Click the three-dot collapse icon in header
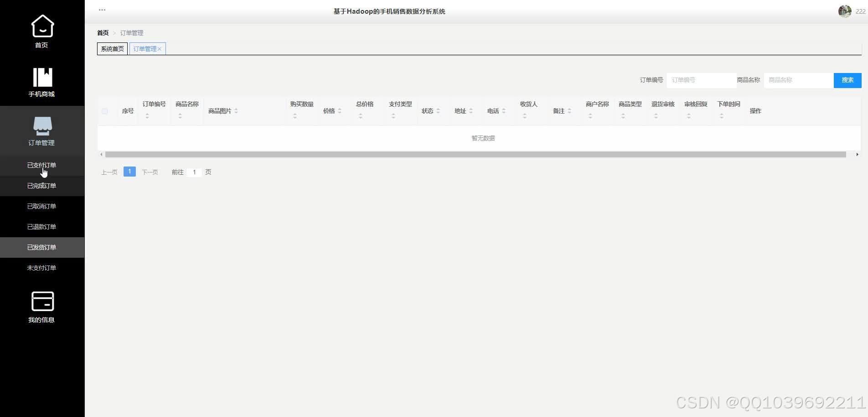The image size is (868, 417). tap(102, 10)
